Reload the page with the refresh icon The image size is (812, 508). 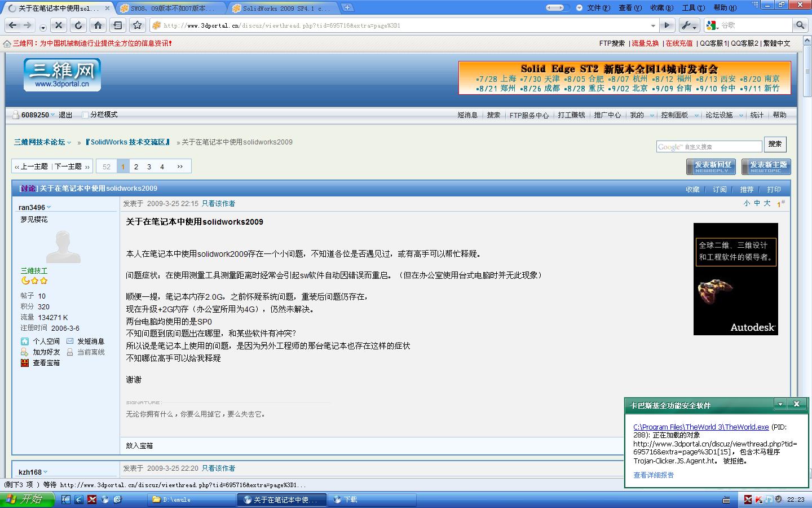tap(78, 25)
